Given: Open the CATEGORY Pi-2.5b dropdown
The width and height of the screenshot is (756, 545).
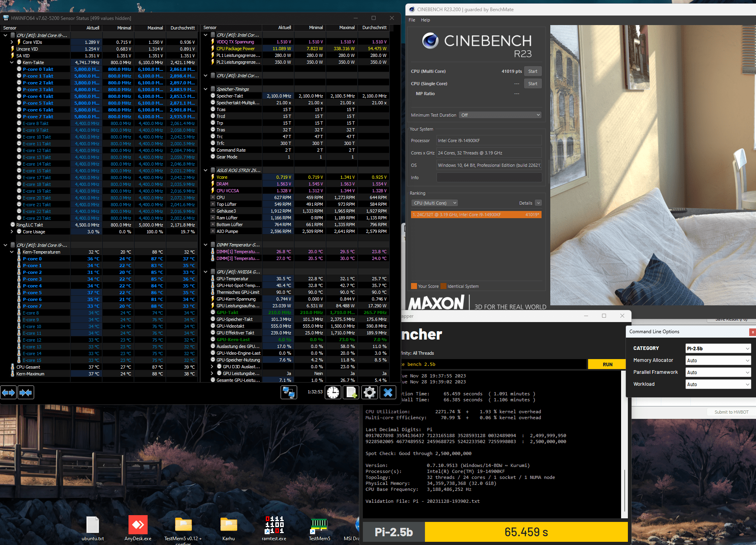Looking at the screenshot, I should point(718,348).
